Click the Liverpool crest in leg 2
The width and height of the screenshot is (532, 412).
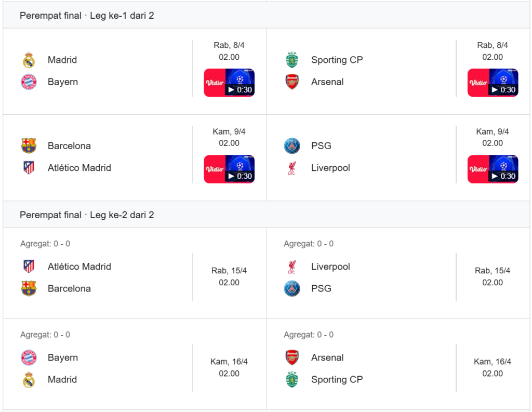point(292,267)
